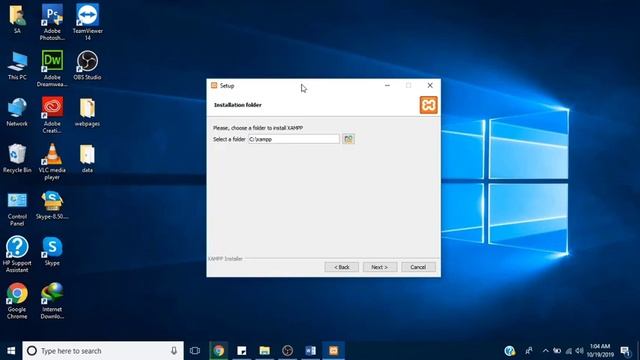Select the Recycle Bin icon
The image size is (640, 360).
(17, 158)
